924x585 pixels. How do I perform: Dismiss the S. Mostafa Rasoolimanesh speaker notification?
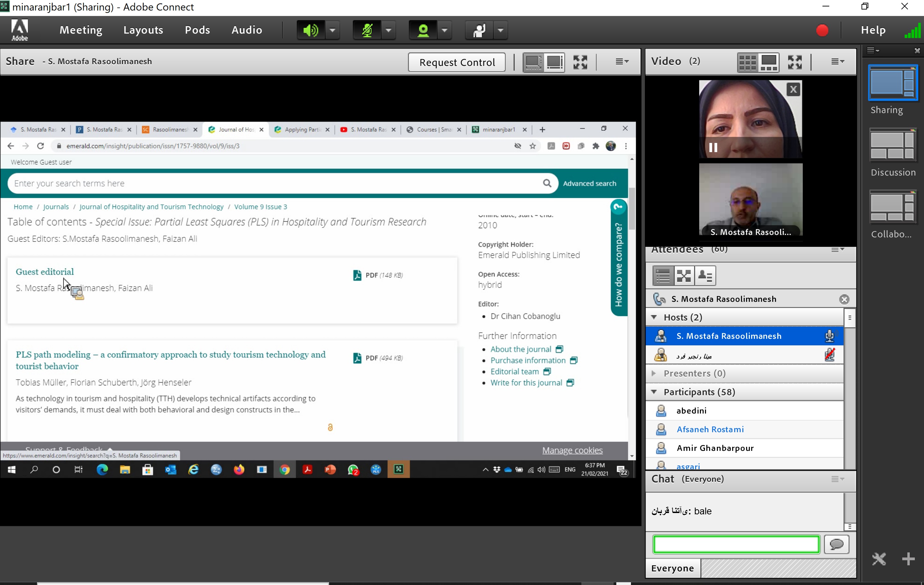[x=844, y=299]
